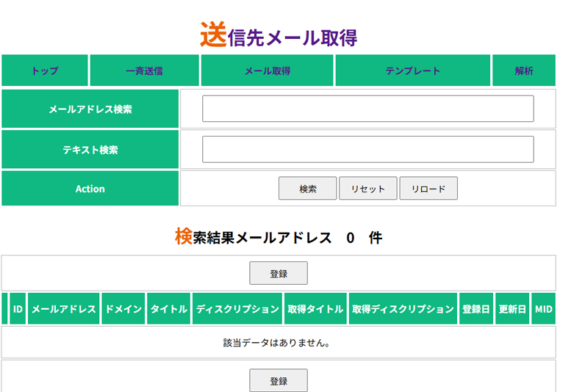The image size is (563, 392).
Task: Navigate to the 解析 section
Action: coord(524,71)
